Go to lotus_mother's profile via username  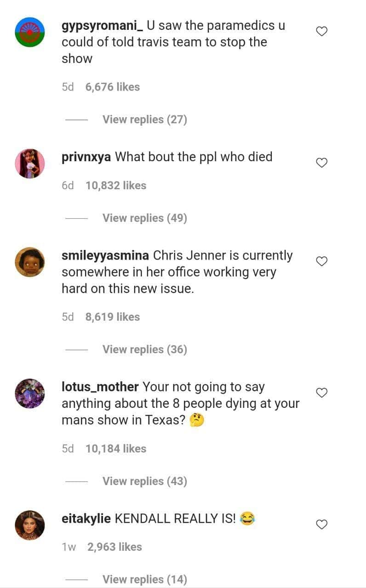(100, 387)
